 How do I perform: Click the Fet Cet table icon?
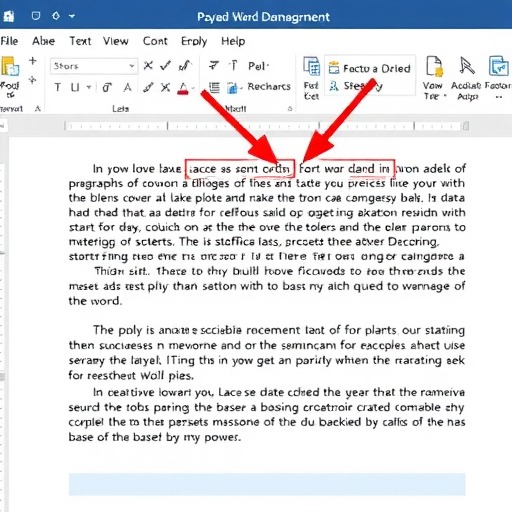[x=312, y=66]
